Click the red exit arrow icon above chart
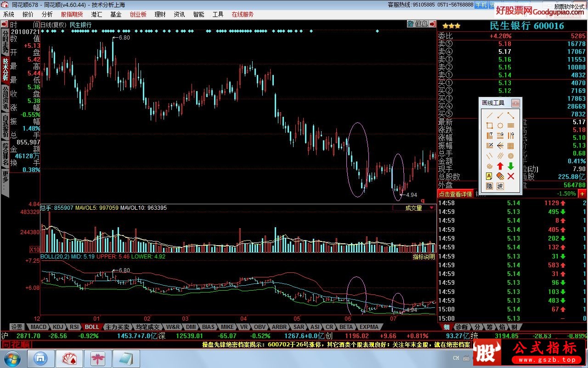This screenshot has width=588, height=368. click(432, 23)
